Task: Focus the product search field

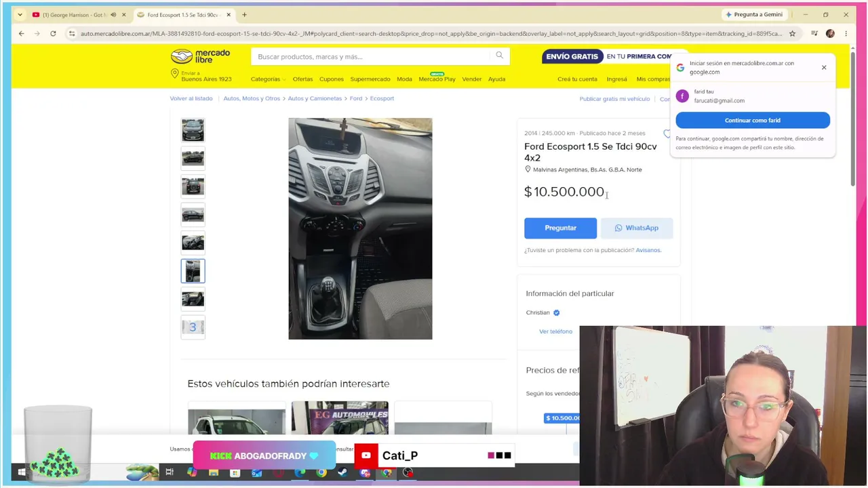Action: (x=372, y=56)
